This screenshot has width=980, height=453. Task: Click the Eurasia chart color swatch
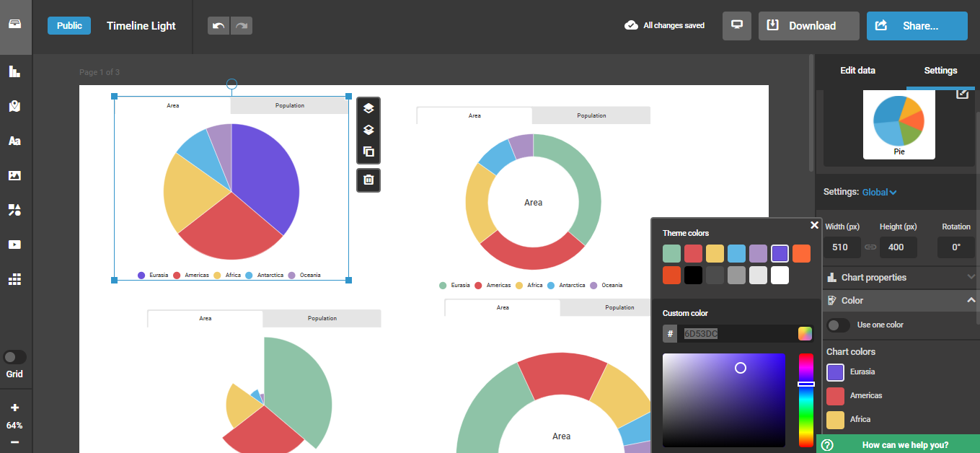pyautogui.click(x=835, y=372)
